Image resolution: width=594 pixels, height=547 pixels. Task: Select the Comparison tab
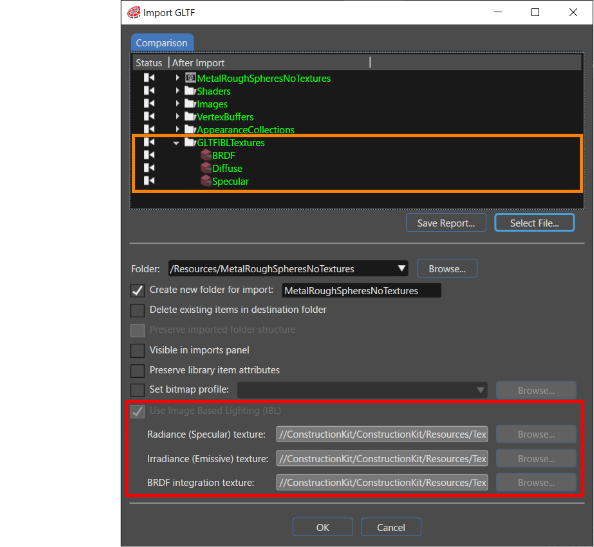click(x=162, y=43)
